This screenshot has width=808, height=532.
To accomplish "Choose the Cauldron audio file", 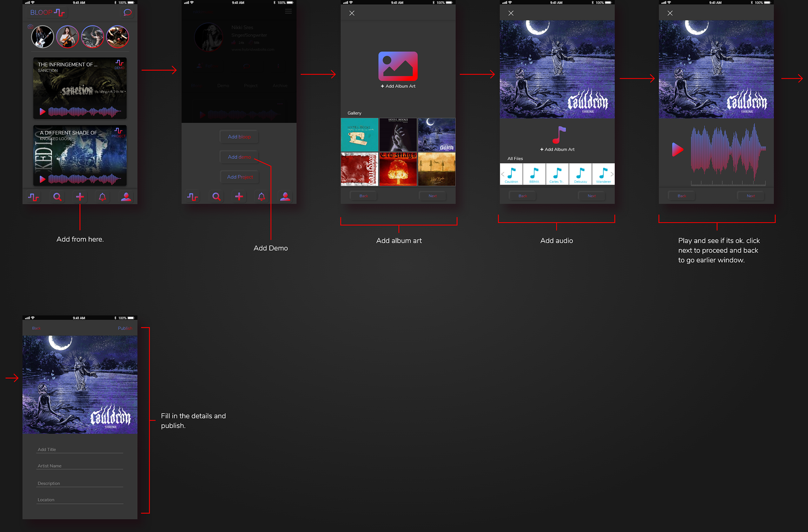I will click(511, 174).
